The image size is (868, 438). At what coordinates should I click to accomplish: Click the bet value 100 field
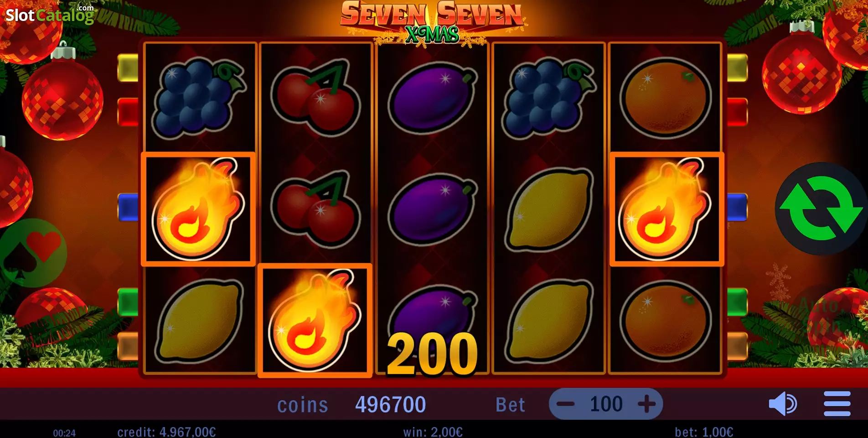coord(606,404)
